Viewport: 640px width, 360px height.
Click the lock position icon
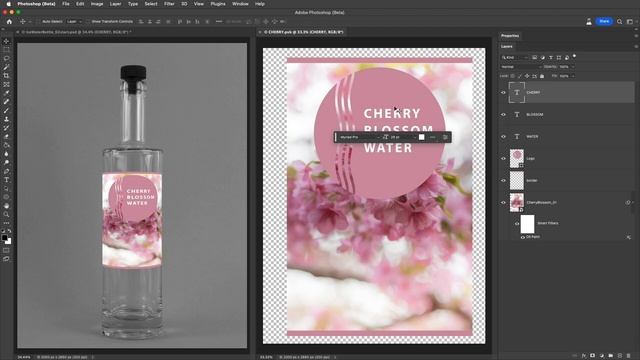(x=527, y=76)
